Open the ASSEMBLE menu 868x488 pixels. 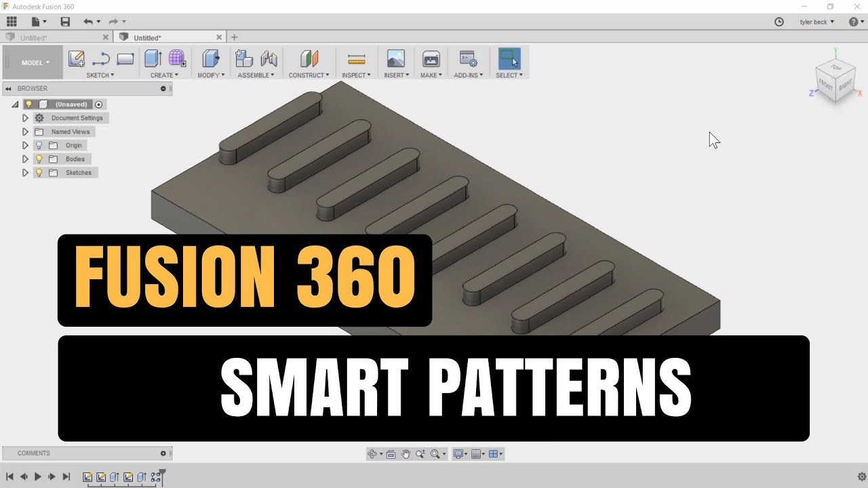click(x=256, y=75)
